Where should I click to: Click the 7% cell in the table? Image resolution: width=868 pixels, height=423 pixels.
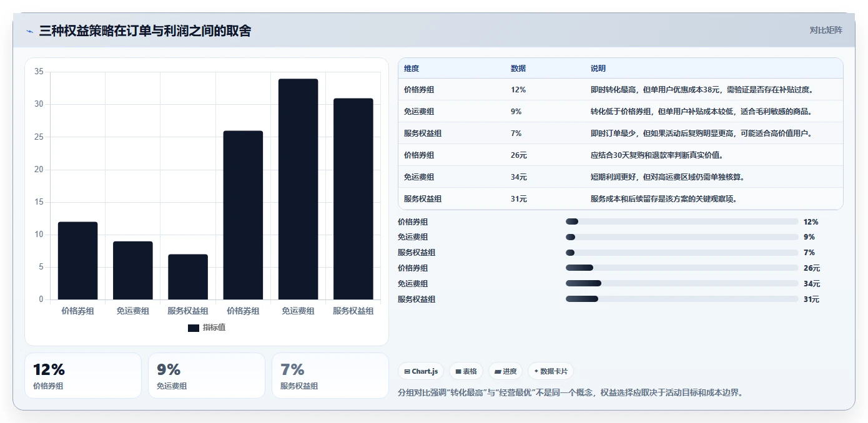pos(516,134)
